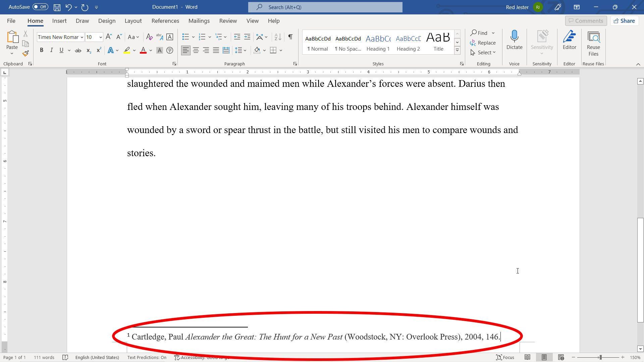644x362 pixels.
Task: Toggle AutoSave off switch
Action: (40, 7)
